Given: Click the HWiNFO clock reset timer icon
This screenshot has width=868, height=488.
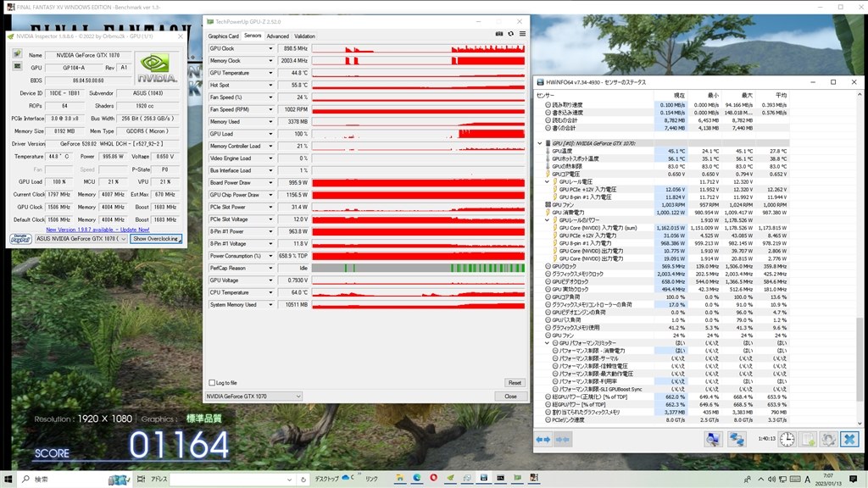Looking at the screenshot, I should (787, 440).
